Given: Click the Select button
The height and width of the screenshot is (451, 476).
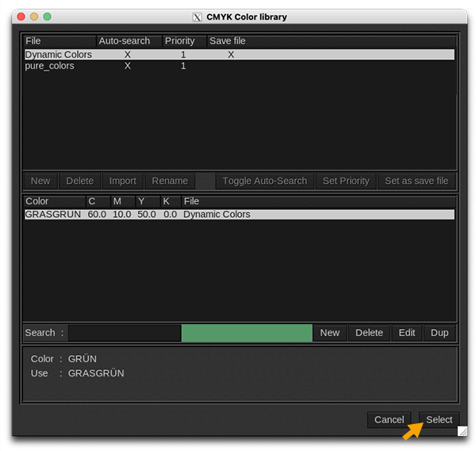Looking at the screenshot, I should [x=439, y=419].
